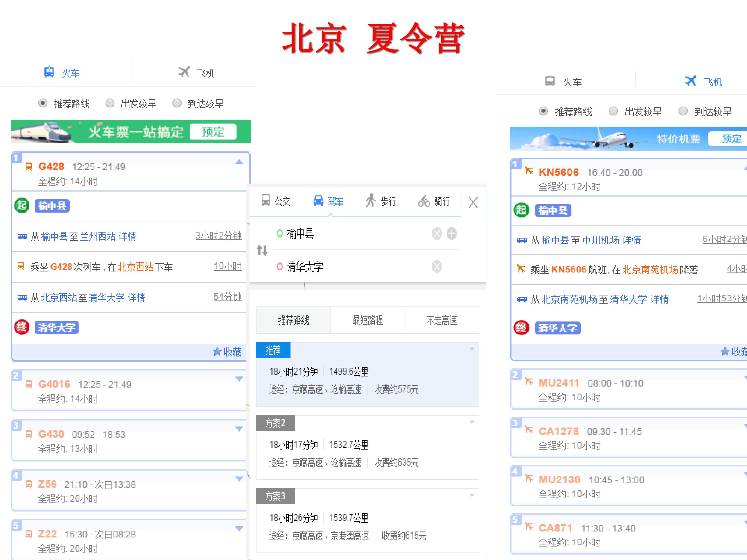Click the 清华大学 destination input field
747x560 pixels.
(355, 266)
